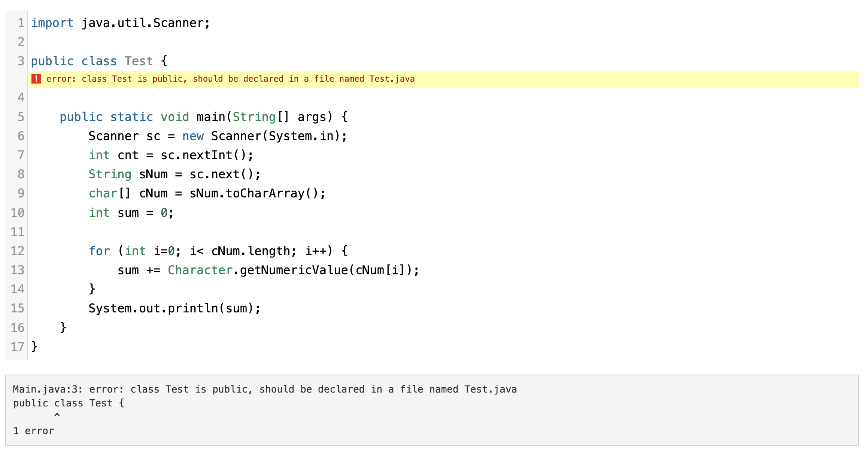Click line number 12 in gutter
The height and width of the screenshot is (454, 868).
click(17, 251)
